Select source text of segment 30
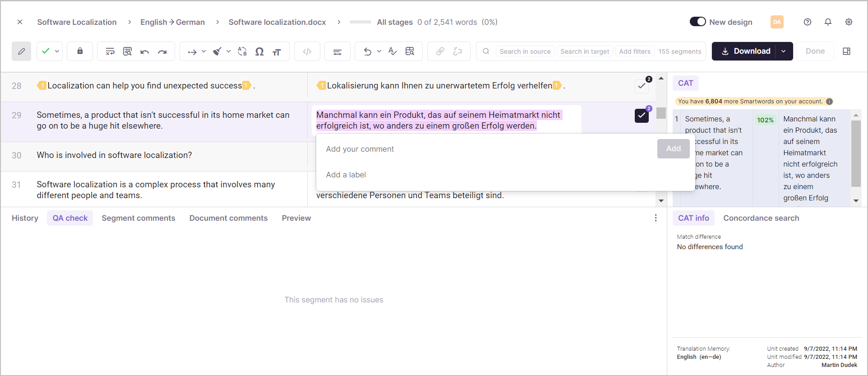This screenshot has height=376, width=868. pyautogui.click(x=114, y=155)
